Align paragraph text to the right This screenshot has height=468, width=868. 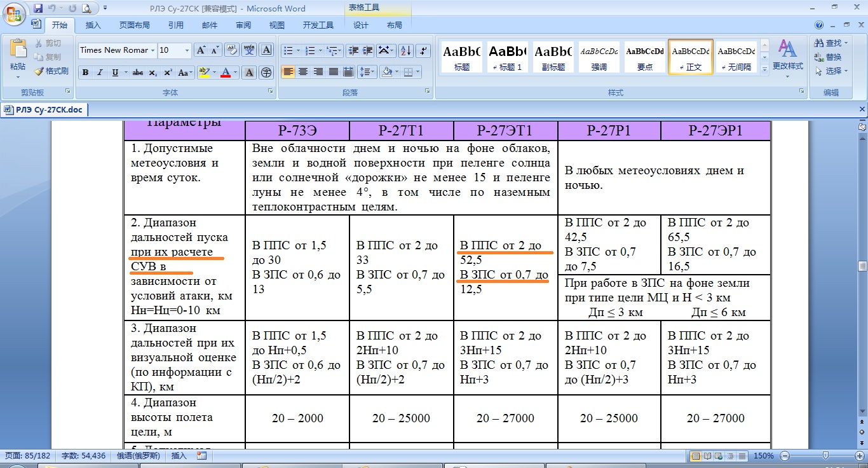pyautogui.click(x=318, y=72)
